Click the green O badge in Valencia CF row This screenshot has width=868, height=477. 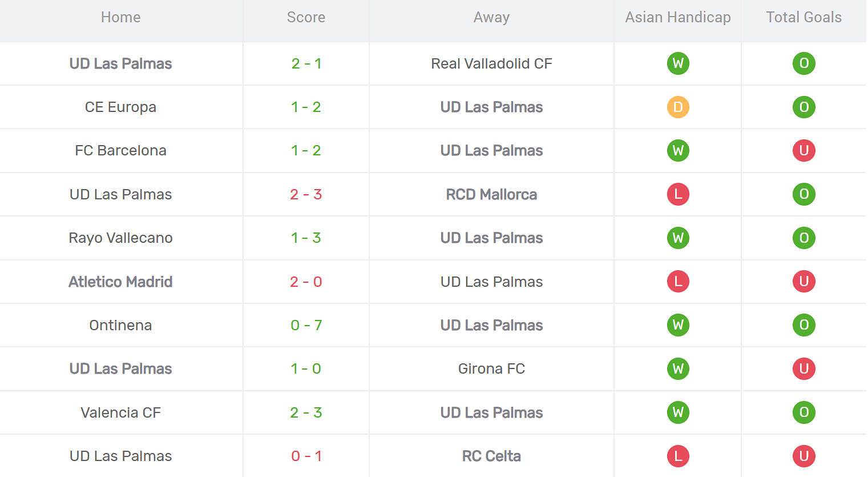804,412
